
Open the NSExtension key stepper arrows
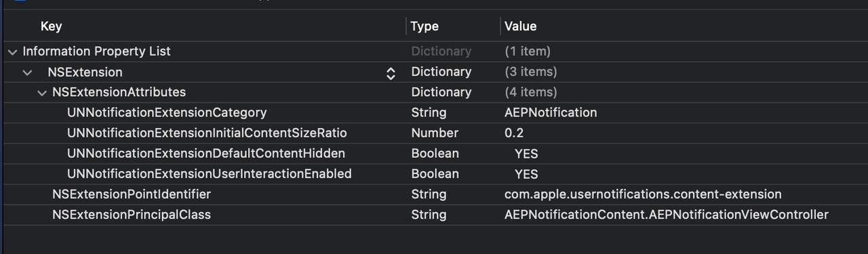coord(391,72)
